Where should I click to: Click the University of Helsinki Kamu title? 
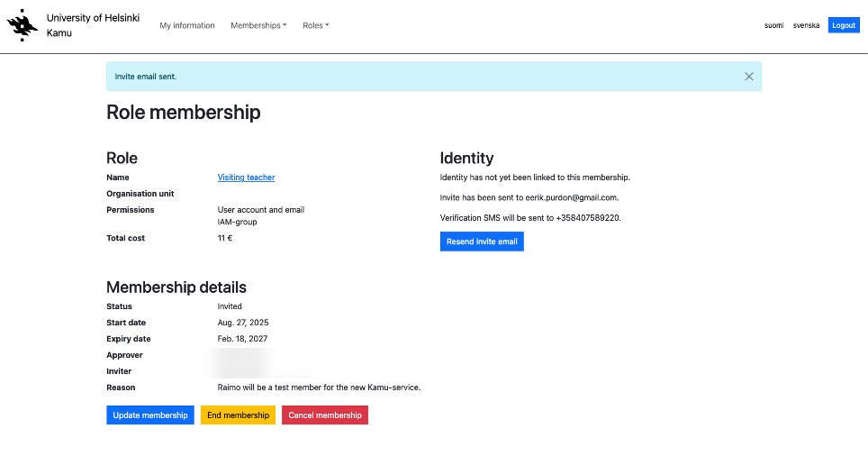93,25
